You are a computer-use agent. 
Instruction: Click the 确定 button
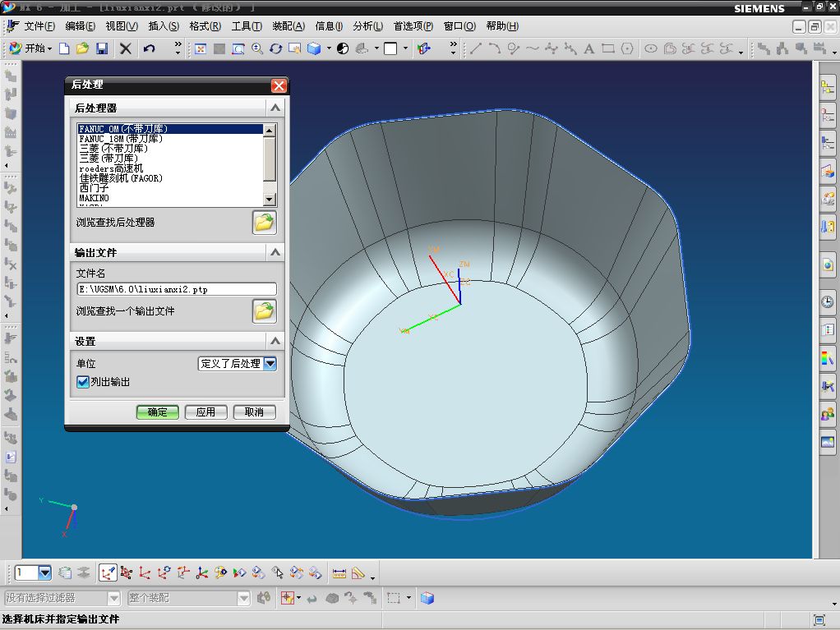point(157,412)
